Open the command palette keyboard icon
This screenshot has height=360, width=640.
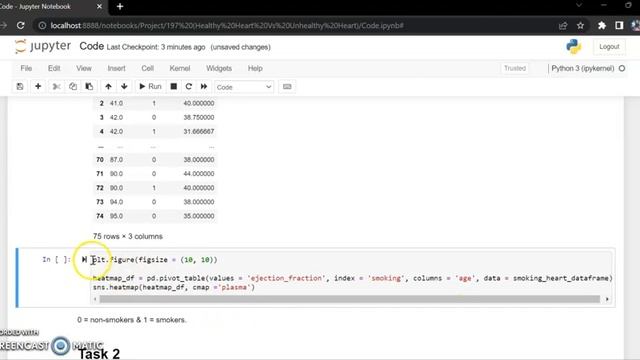287,87
